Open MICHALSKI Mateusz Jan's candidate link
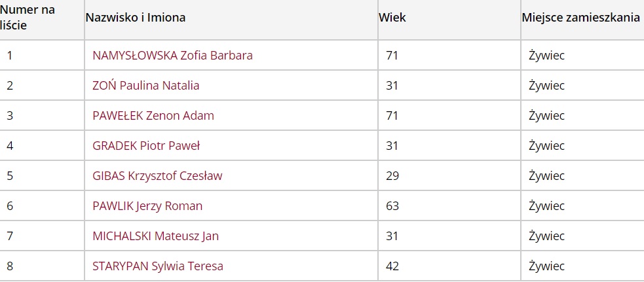 155,236
